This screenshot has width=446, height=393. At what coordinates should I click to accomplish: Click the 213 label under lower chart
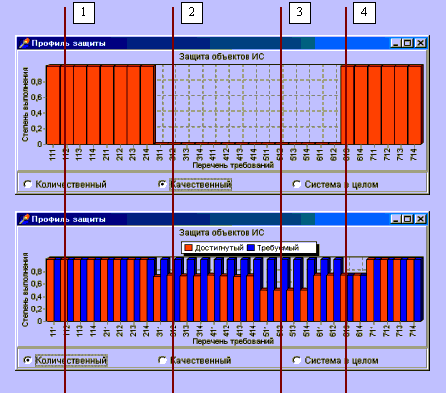[132, 331]
